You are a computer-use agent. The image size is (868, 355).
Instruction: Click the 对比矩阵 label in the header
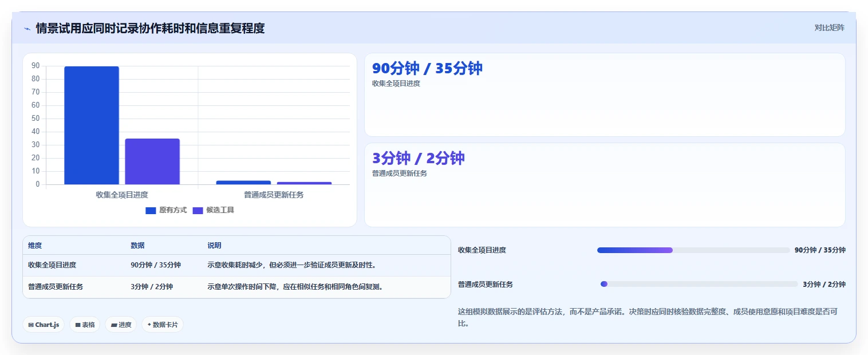[x=829, y=27]
